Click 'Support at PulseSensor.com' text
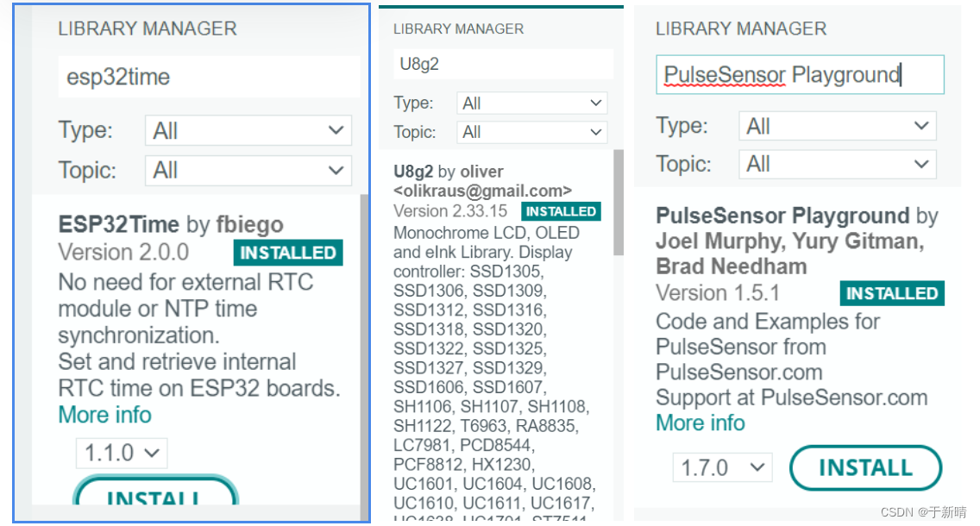The width and height of the screenshot is (980, 526). pos(792,398)
